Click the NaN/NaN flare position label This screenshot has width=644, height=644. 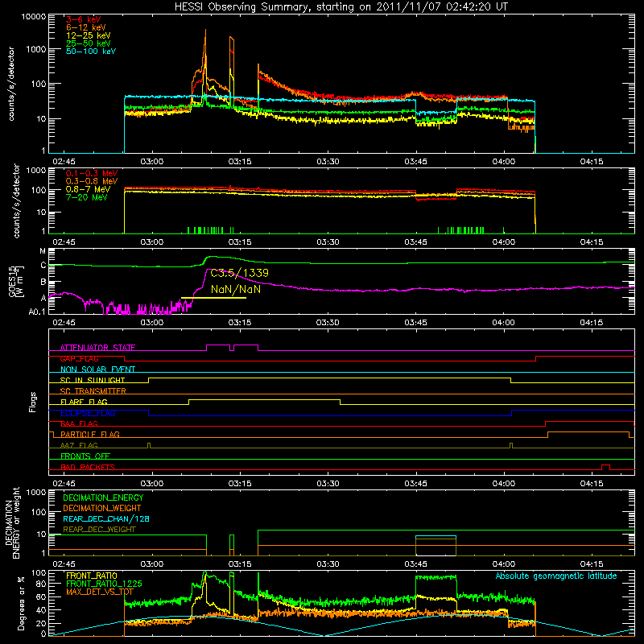236,289
